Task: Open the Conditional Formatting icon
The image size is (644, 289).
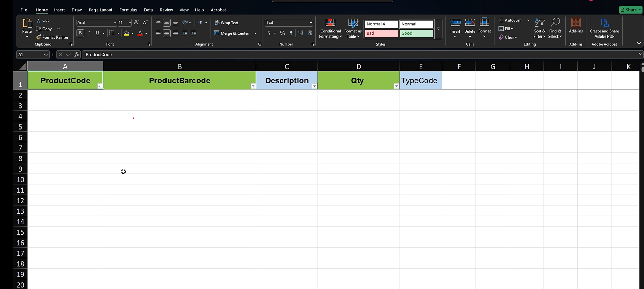Action: point(330,23)
